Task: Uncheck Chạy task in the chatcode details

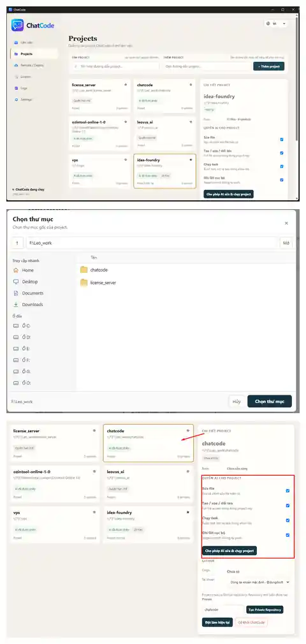Action: tap(288, 520)
